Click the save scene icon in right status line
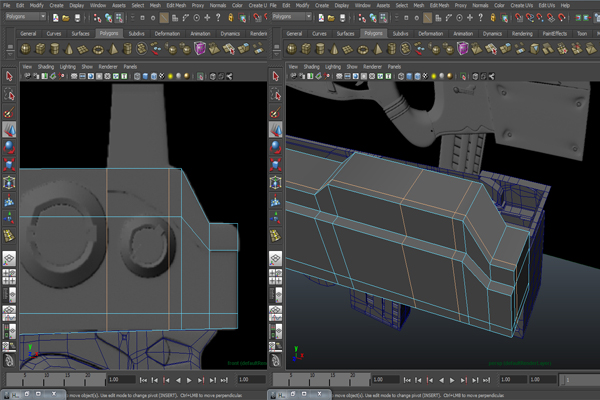Viewport: 600px width, 400px height. tap(342, 18)
